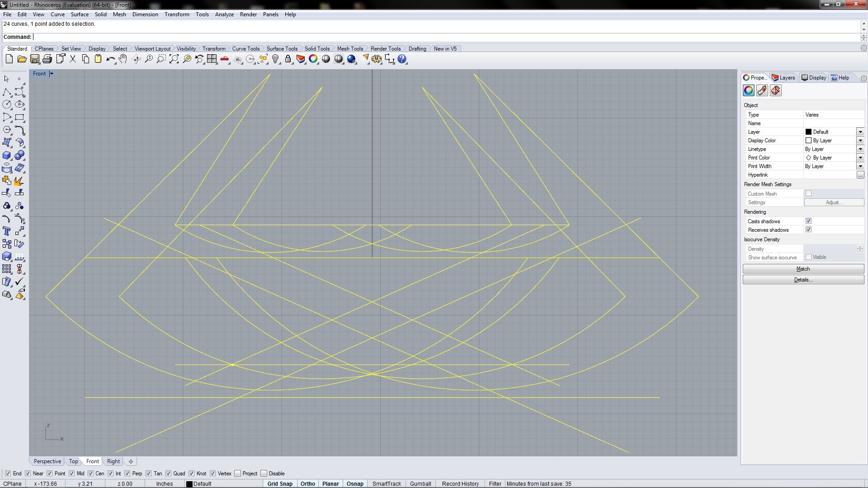The width and height of the screenshot is (868, 488).
Task: Enable the Project osnap checkbox
Action: (x=238, y=474)
